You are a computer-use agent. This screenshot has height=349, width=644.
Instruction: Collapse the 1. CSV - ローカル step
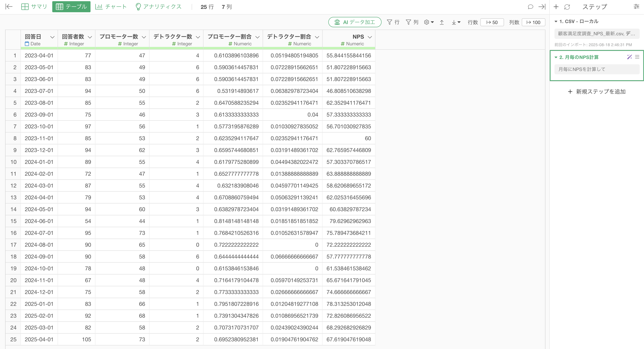click(x=556, y=21)
